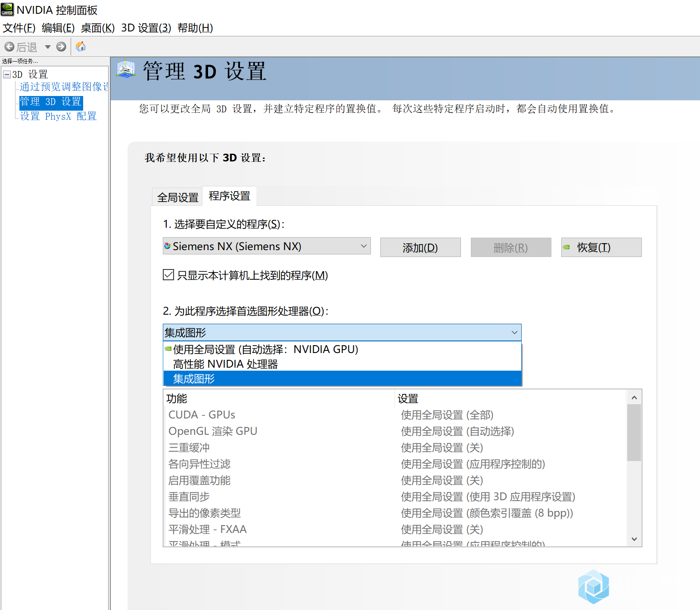700x610 pixels.
Task: Click CUDA setting value 使用全局设置 (全部)
Action: coord(447,415)
